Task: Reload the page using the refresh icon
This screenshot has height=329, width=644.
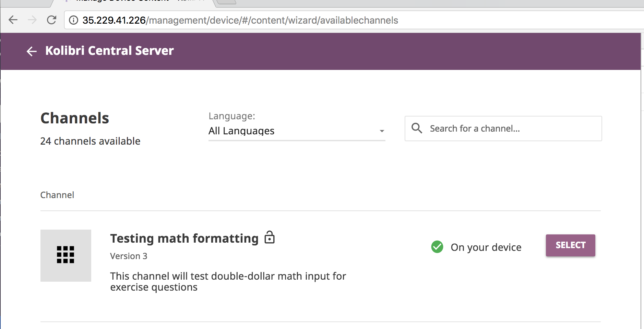Action: point(52,20)
